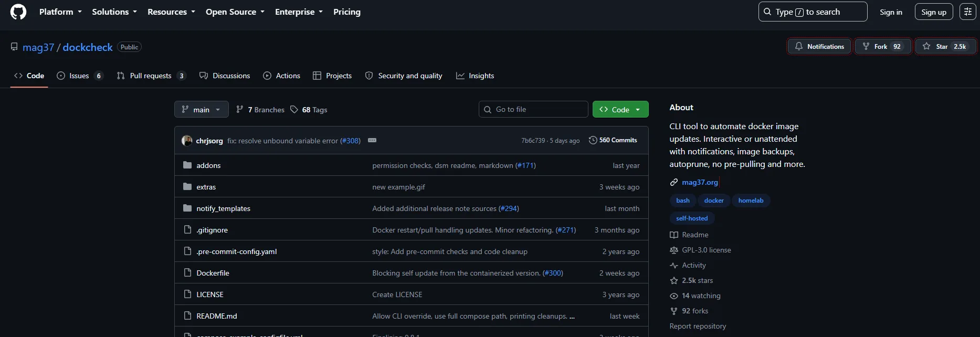Image resolution: width=980 pixels, height=337 pixels.
Task: Click the LICENSE file icon
Action: (187, 294)
